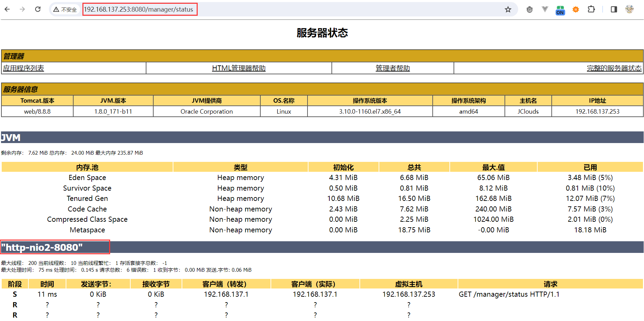Screen dimensions: 644x321
Task: Click the 不安全 security badge
Action: [x=65, y=9]
